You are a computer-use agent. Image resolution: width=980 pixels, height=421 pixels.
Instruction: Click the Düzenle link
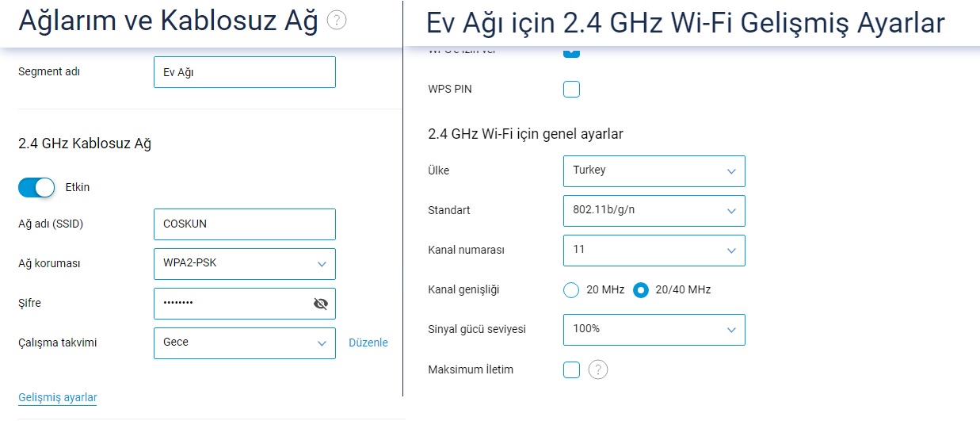tap(368, 343)
